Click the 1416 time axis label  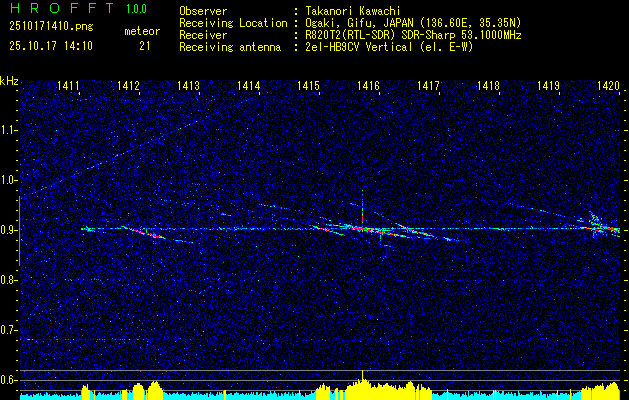pyautogui.click(x=368, y=85)
